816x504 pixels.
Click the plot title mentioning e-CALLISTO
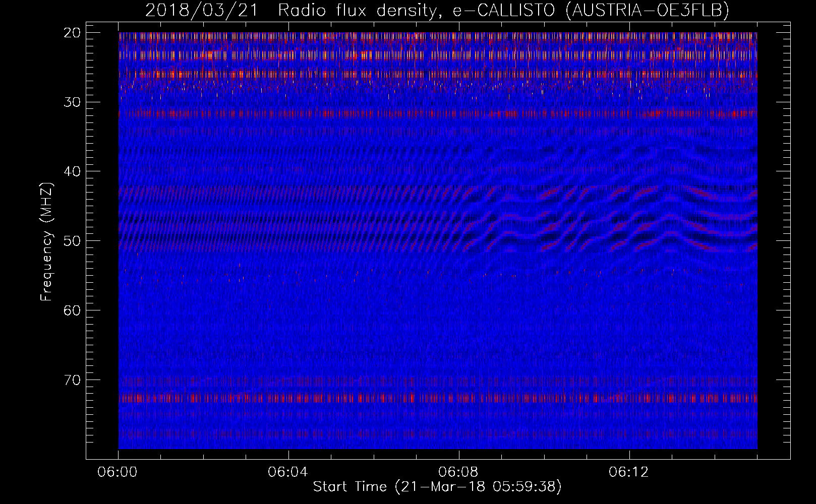[437, 10]
